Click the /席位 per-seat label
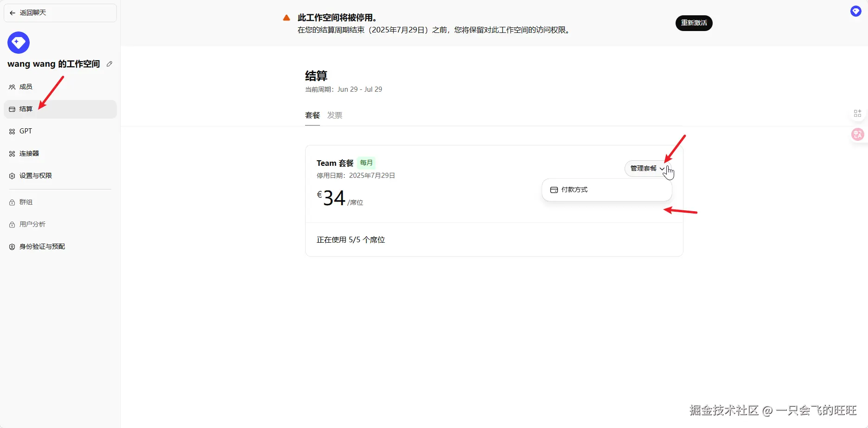The width and height of the screenshot is (868, 428). [356, 203]
